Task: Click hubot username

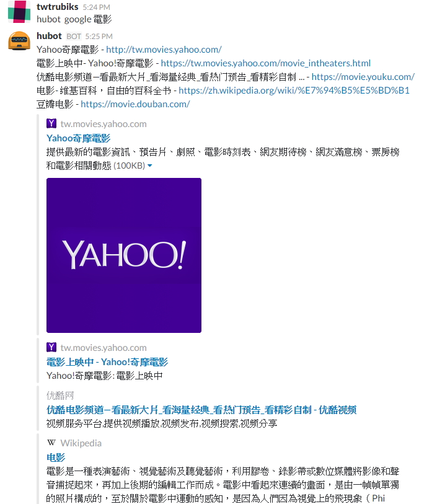Action: pos(49,36)
